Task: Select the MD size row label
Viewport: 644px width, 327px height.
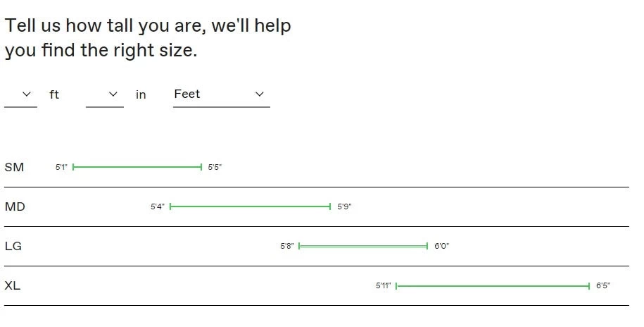Action: click(15, 206)
